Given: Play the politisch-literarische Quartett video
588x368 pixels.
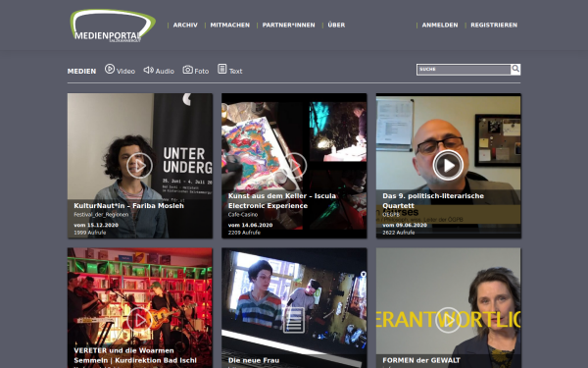Looking at the screenshot, I should coord(448,166).
